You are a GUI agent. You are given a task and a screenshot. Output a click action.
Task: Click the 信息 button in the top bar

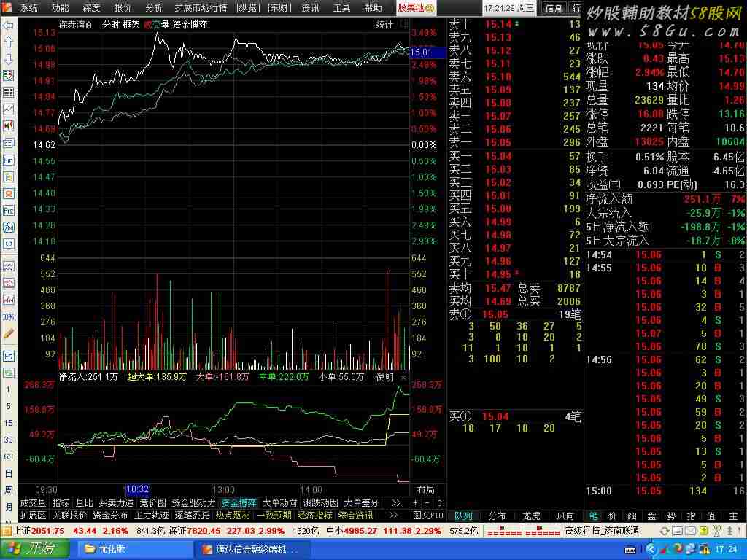[x=554, y=7]
